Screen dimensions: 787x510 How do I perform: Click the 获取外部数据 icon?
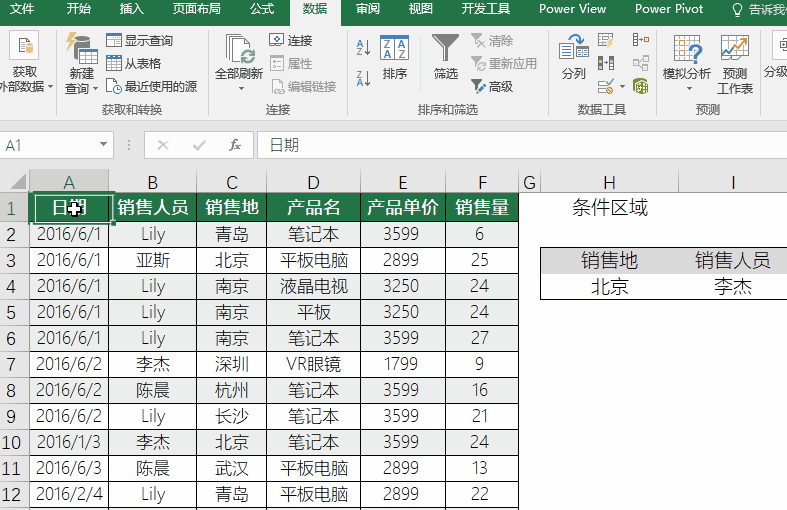click(x=24, y=47)
